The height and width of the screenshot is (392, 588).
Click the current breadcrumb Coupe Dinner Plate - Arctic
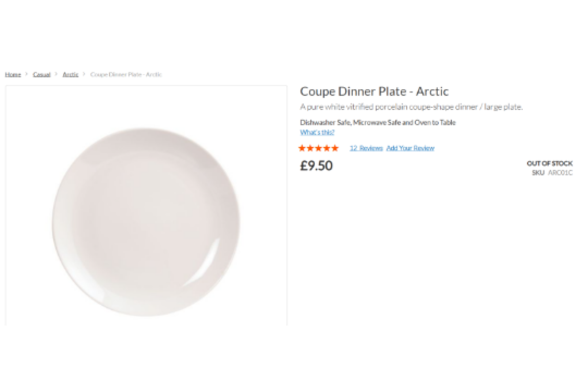(126, 74)
